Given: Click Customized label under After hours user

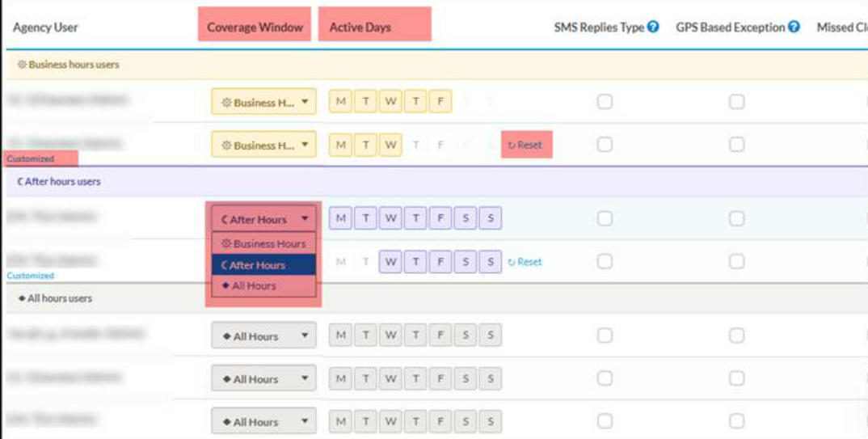Looking at the screenshot, I should point(31,276).
